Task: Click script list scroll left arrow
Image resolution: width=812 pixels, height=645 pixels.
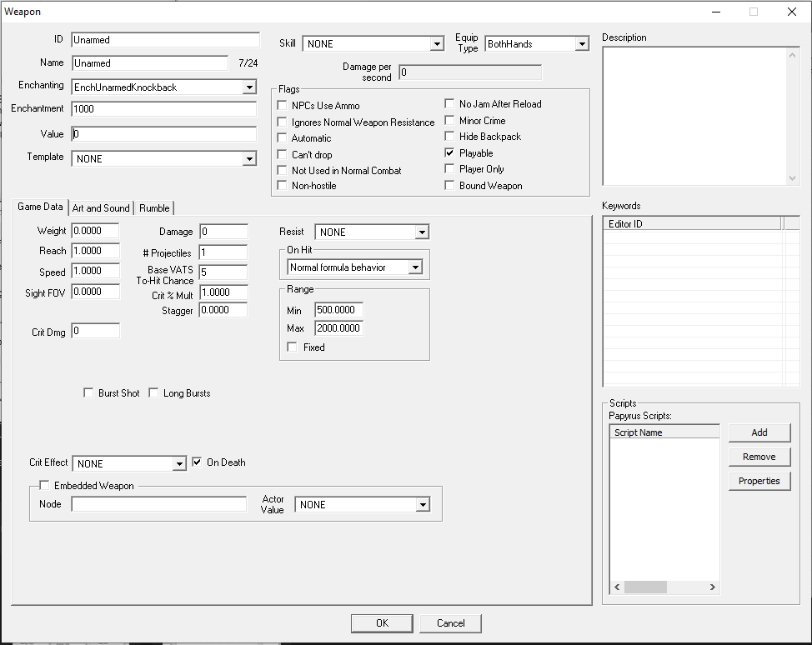Action: pyautogui.click(x=617, y=587)
